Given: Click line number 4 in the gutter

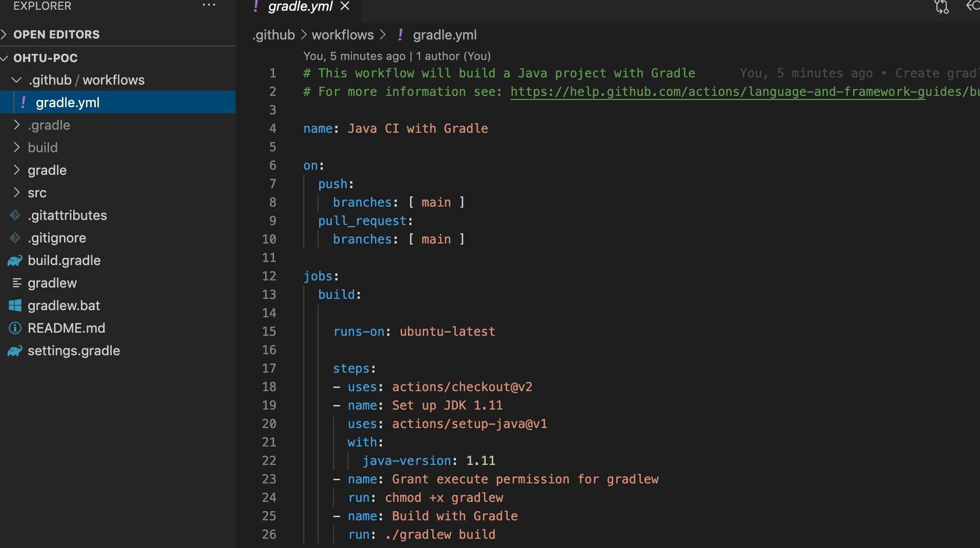Looking at the screenshot, I should [273, 129].
